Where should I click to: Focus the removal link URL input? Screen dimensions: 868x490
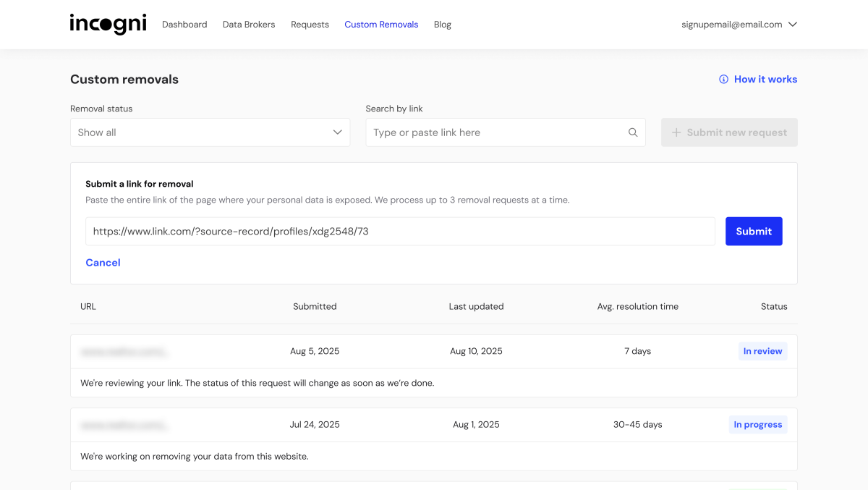(400, 232)
